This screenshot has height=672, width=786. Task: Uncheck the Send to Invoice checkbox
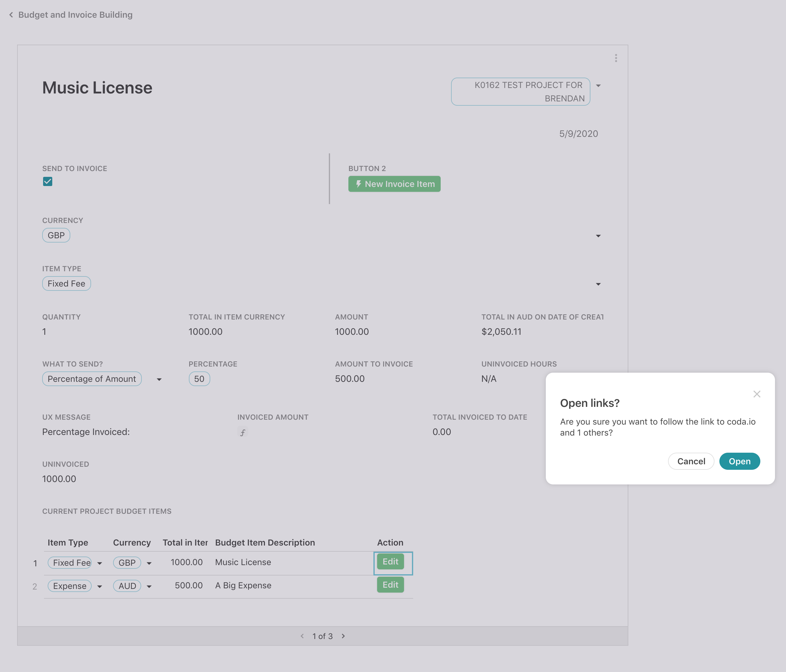click(48, 182)
